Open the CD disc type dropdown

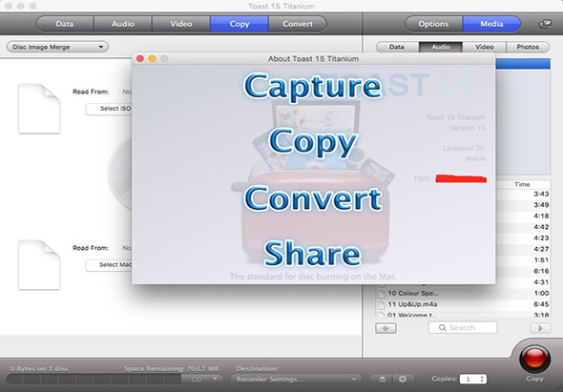202,379
